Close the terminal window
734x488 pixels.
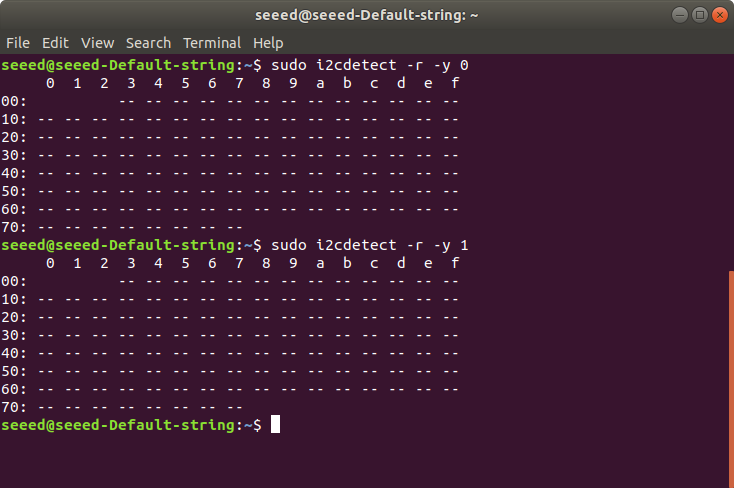(x=719, y=15)
